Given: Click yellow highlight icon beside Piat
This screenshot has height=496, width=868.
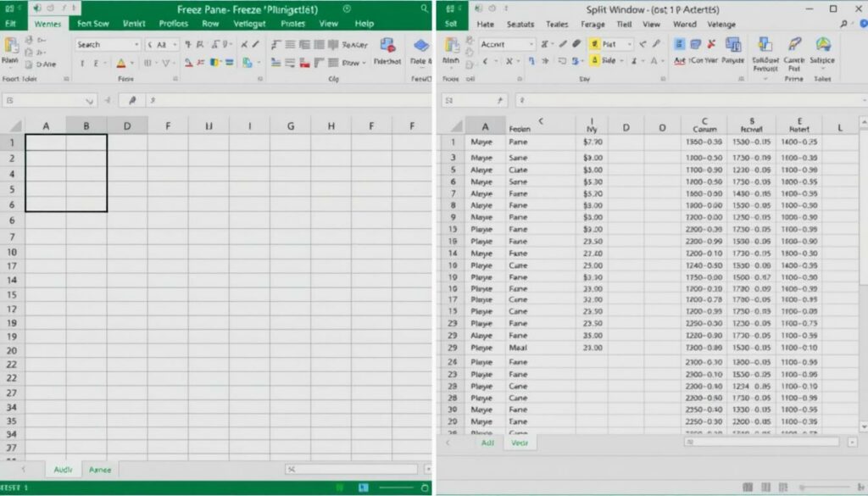Looking at the screenshot, I should click(594, 44).
